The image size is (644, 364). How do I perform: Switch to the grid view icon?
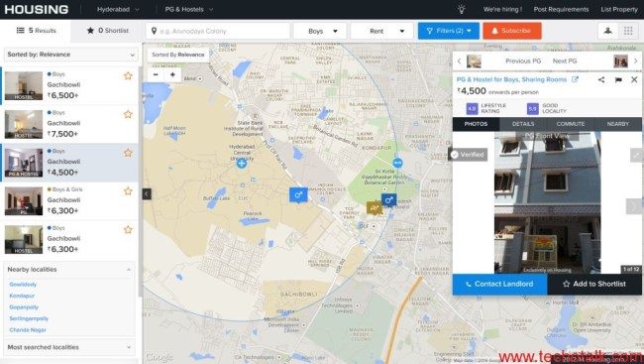point(628,31)
